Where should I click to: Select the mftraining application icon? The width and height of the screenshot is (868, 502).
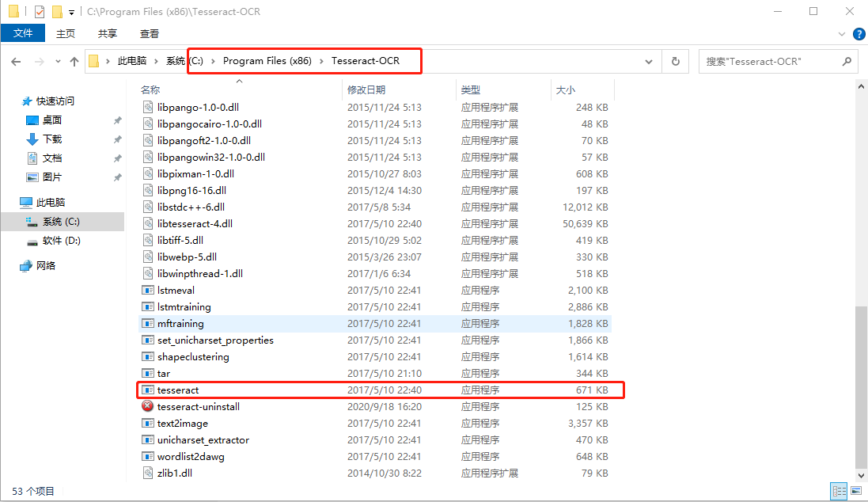pos(148,323)
